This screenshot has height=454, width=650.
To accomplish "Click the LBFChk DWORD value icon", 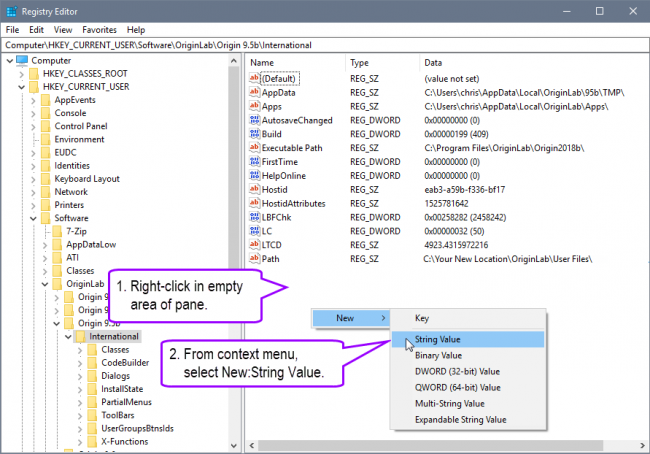I will (254, 217).
